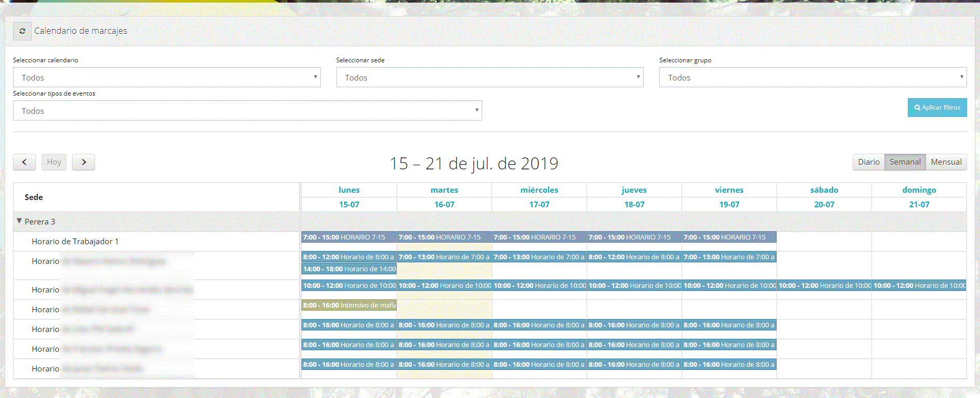Click the domingo 21-07 column header

tap(919, 197)
